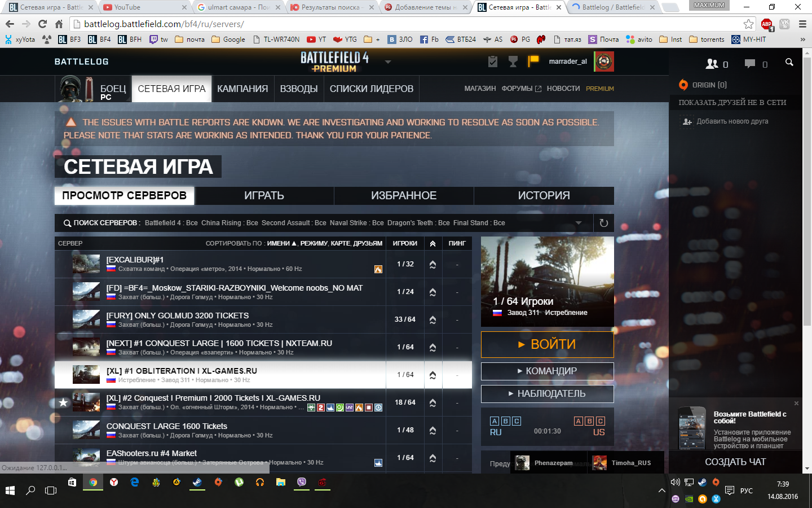Image resolution: width=812 pixels, height=508 pixels.
Task: Switch to the YouTube browser tab
Action: [x=144, y=7]
